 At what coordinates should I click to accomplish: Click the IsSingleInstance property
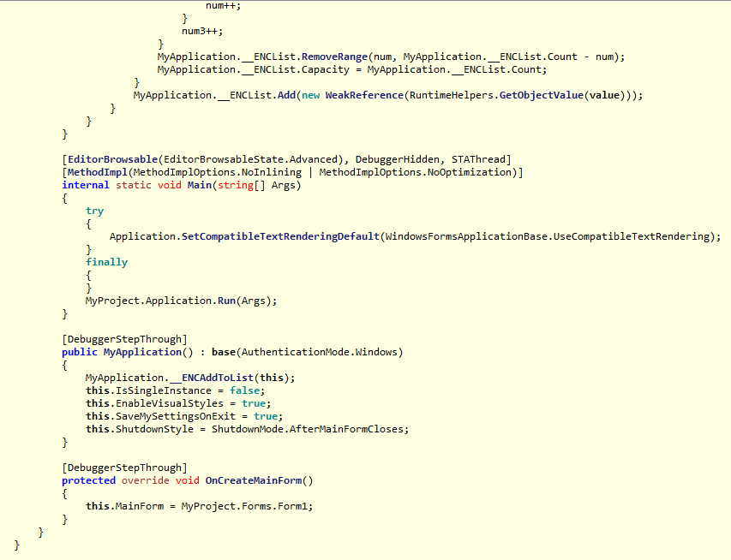click(164, 390)
